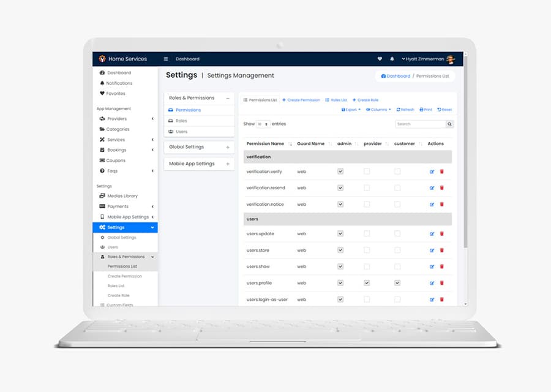Image resolution: width=551 pixels, height=392 pixels.
Task: Check customer for verification.resend
Action: (397, 188)
